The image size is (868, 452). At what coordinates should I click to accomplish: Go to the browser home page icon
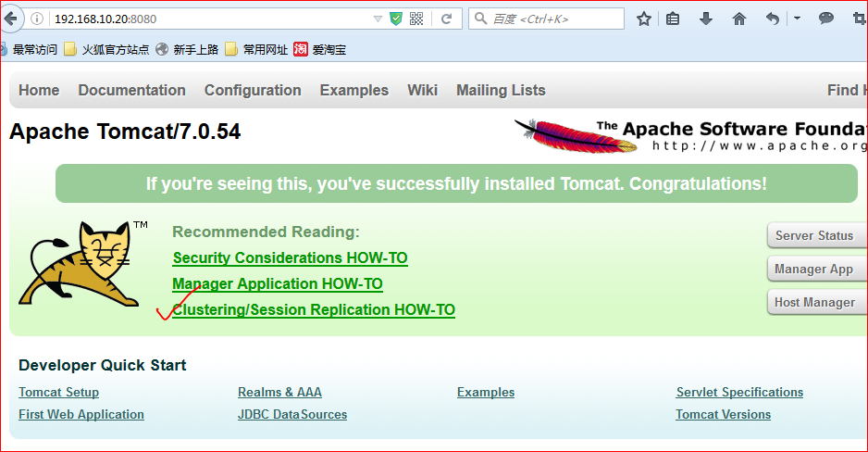click(738, 19)
